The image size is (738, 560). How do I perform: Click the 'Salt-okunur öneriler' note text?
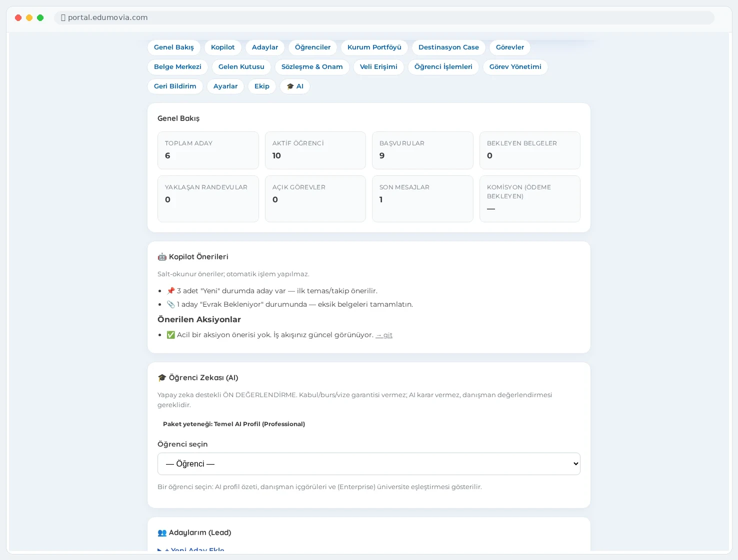coord(233,274)
